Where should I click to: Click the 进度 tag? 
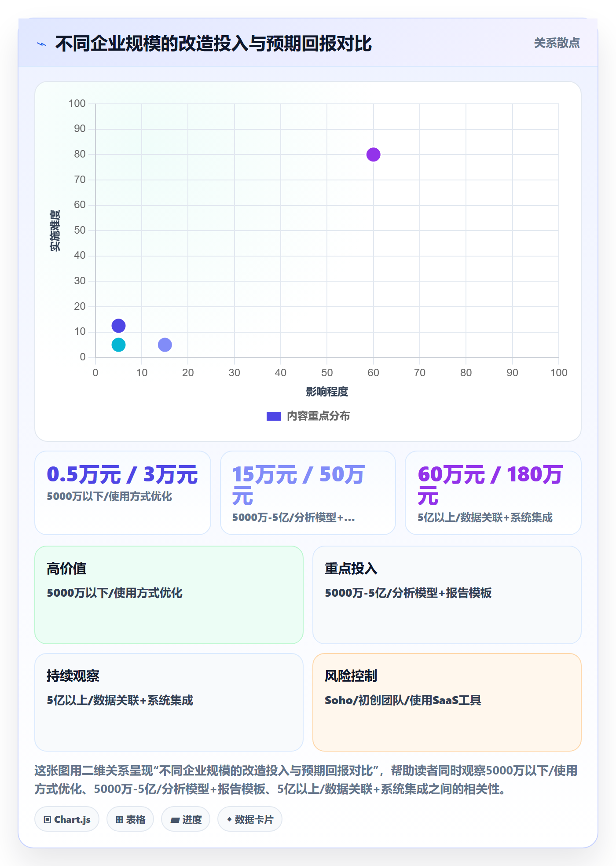pos(186,819)
